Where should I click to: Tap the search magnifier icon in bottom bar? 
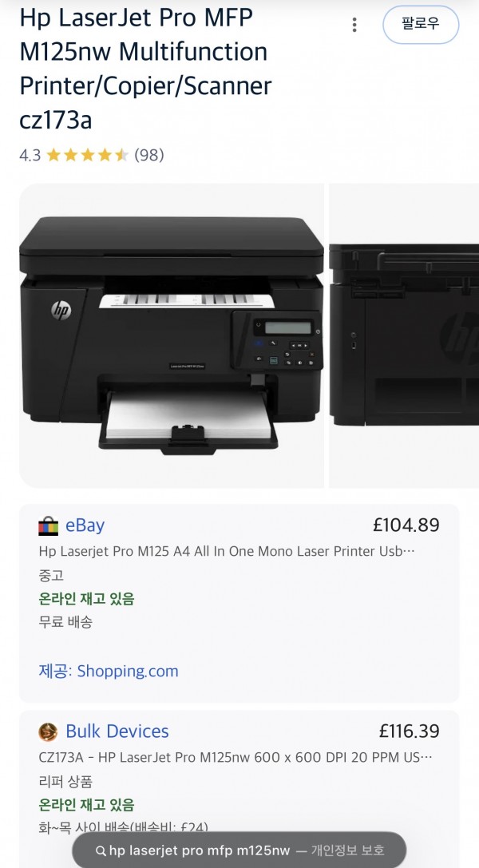pyautogui.click(x=100, y=851)
